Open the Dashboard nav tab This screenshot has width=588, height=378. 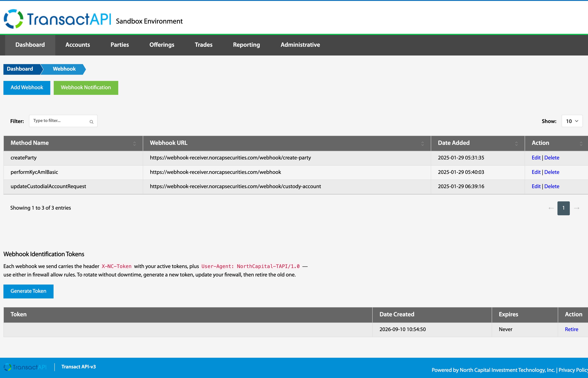pyautogui.click(x=30, y=45)
